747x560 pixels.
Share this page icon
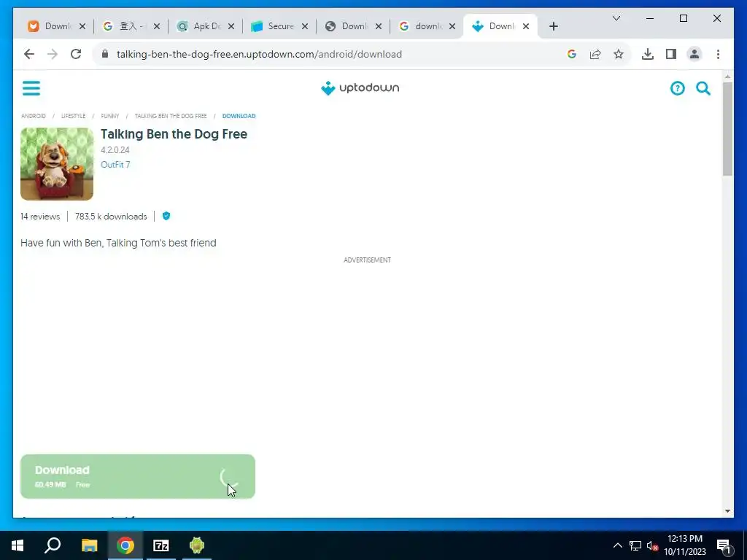[x=595, y=54]
